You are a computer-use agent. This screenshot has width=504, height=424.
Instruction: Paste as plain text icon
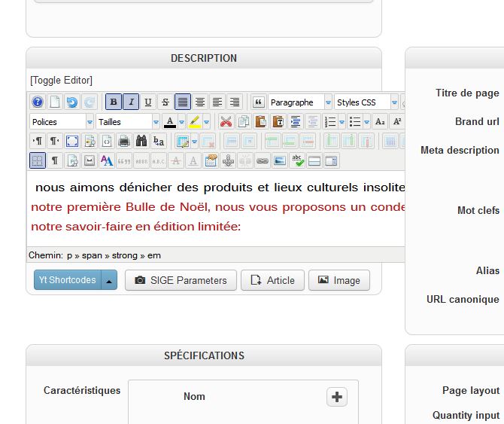(x=278, y=122)
